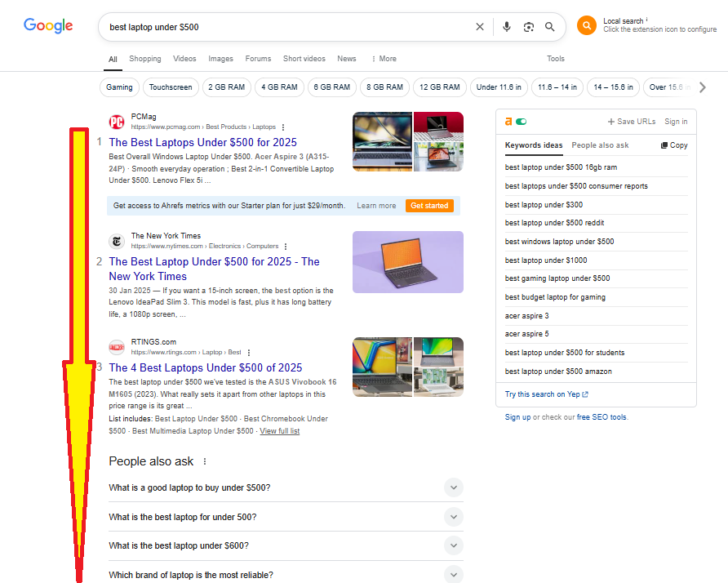The height and width of the screenshot is (583, 728).
Task: Open the free SEO tools link
Action: (601, 417)
